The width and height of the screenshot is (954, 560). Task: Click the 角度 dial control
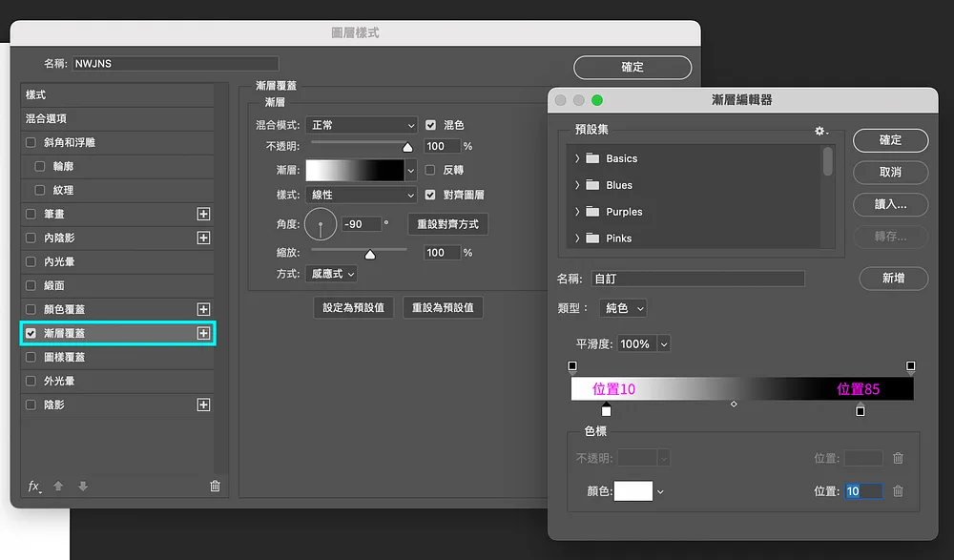(321, 224)
